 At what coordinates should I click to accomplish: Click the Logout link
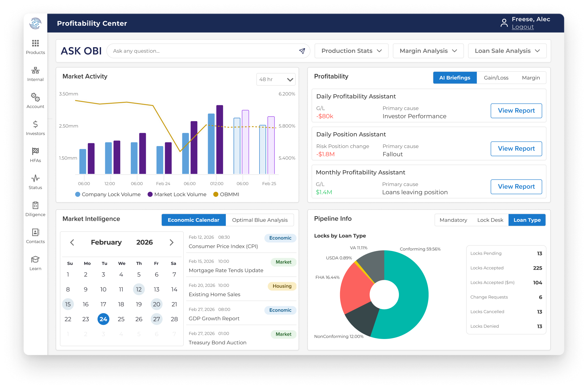[523, 27]
